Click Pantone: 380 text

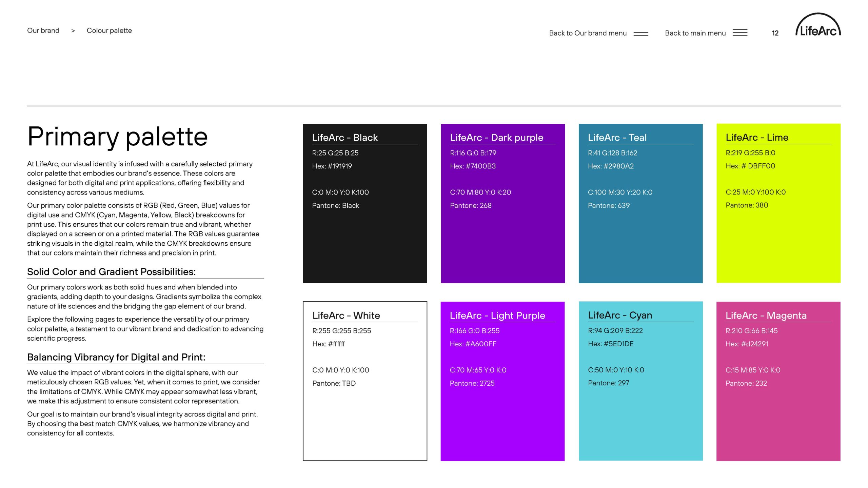tap(747, 205)
